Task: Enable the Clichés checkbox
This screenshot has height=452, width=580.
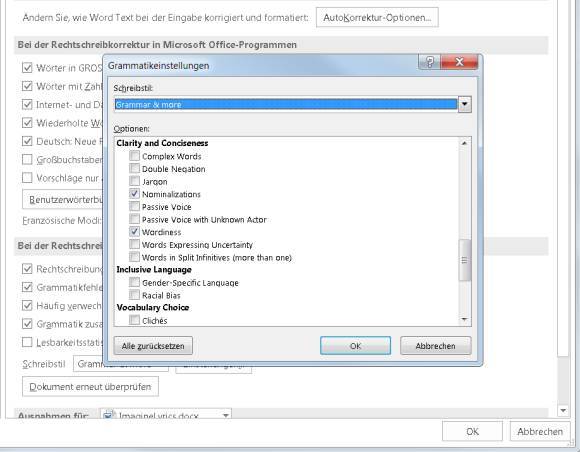Action: coord(135,320)
